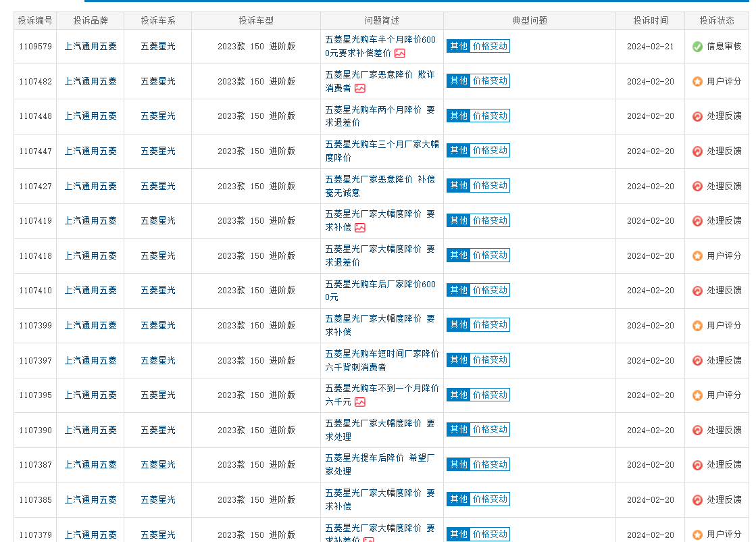The image size is (756, 542).
Task: Click 用户评分 status text for 1107395
Action: click(x=724, y=395)
